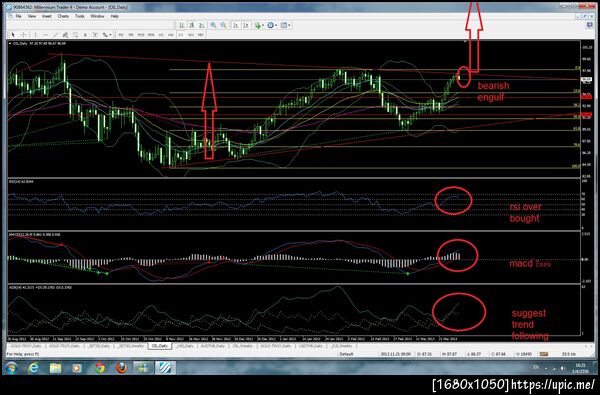Switch to the _SET50,Daily chart tab
600x395 pixels.
coord(99,346)
